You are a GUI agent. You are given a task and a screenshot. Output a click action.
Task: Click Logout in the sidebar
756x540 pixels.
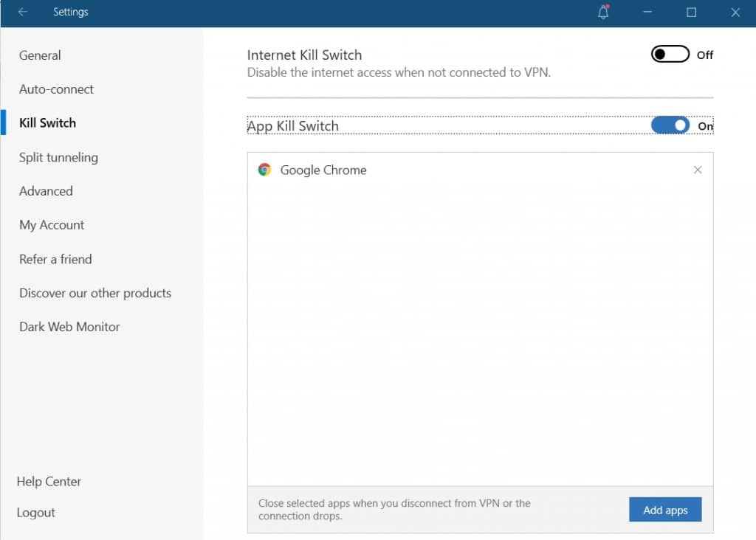[x=36, y=513]
